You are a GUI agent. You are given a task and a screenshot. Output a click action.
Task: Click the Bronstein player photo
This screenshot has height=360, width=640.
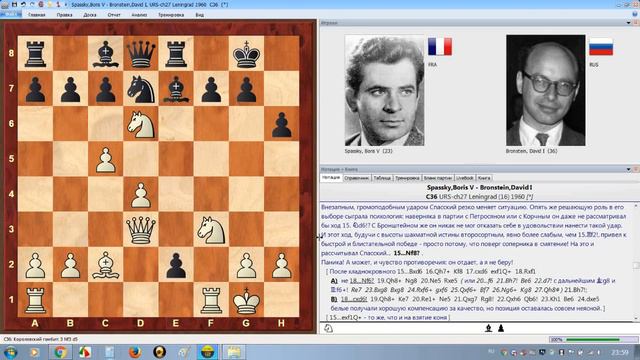(546, 90)
